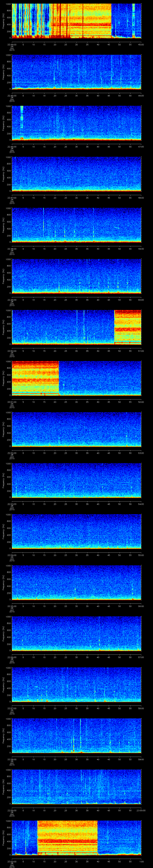Click the 22:48:00 start time label
Image resolution: width=153 pixels, height=868 pixels.
tap(12, 249)
